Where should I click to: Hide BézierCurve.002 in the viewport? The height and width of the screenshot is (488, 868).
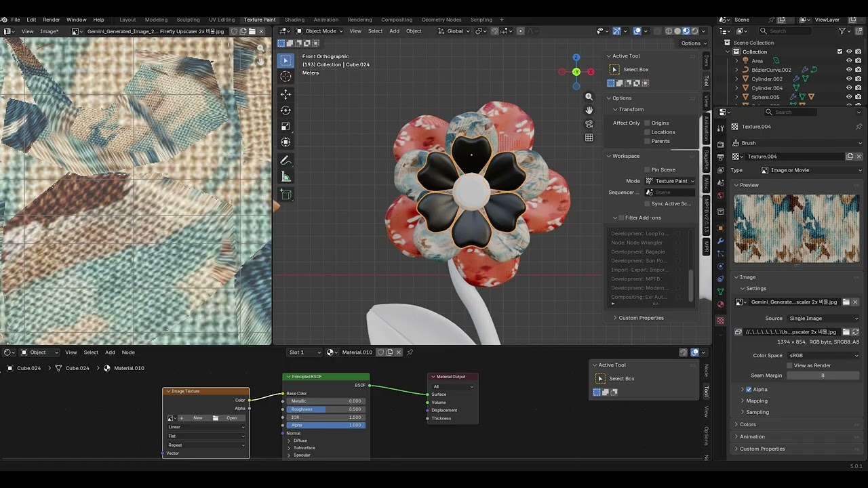pos(849,70)
